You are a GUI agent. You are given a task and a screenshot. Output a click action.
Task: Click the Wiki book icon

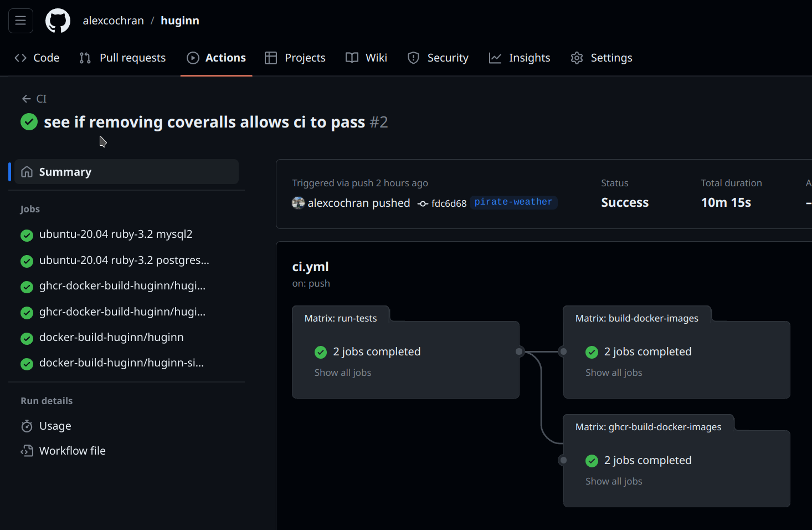click(x=352, y=58)
